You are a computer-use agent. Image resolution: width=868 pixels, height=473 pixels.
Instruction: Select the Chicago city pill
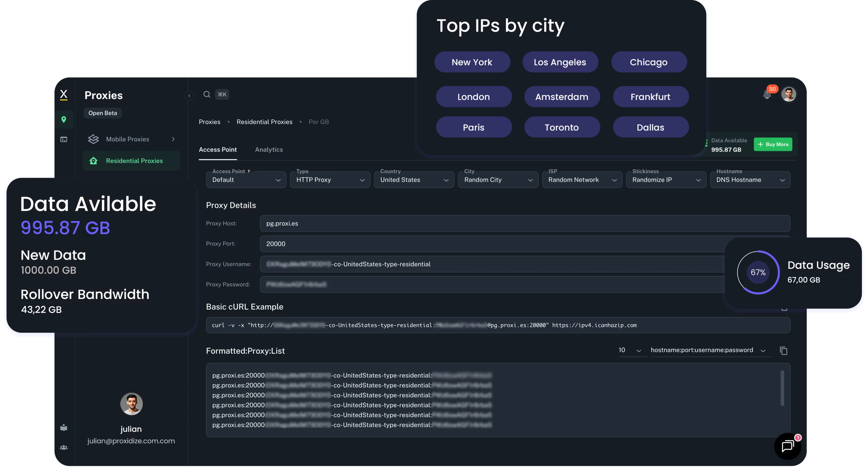click(x=649, y=62)
